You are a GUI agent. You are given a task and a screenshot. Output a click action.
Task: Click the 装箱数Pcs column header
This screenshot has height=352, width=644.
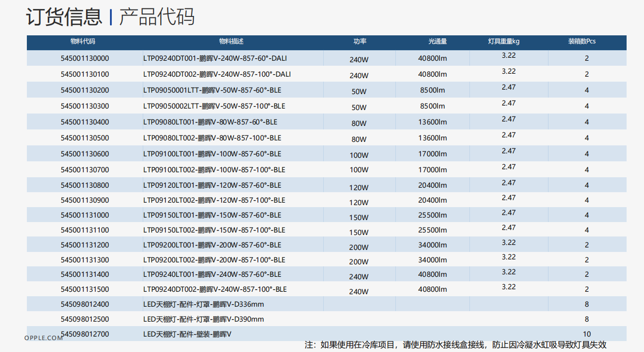coord(582,41)
